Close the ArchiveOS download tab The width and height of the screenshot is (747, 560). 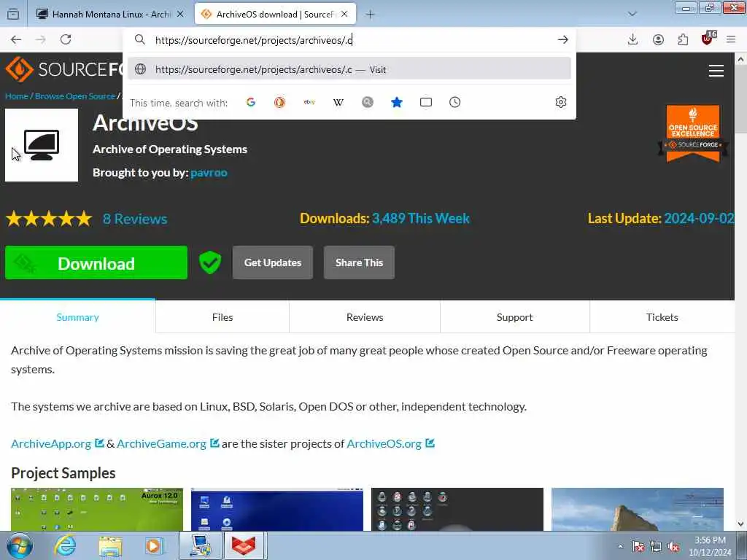point(344,15)
